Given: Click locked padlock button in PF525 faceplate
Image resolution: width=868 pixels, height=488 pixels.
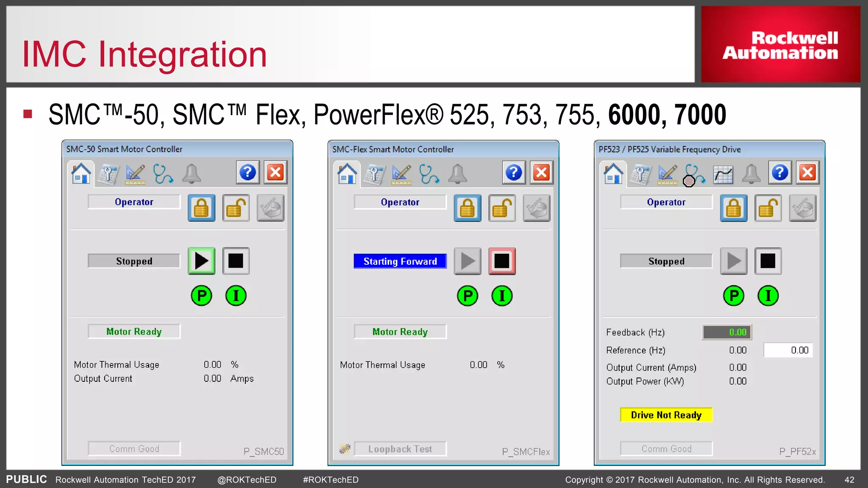Looking at the screenshot, I should [x=734, y=208].
